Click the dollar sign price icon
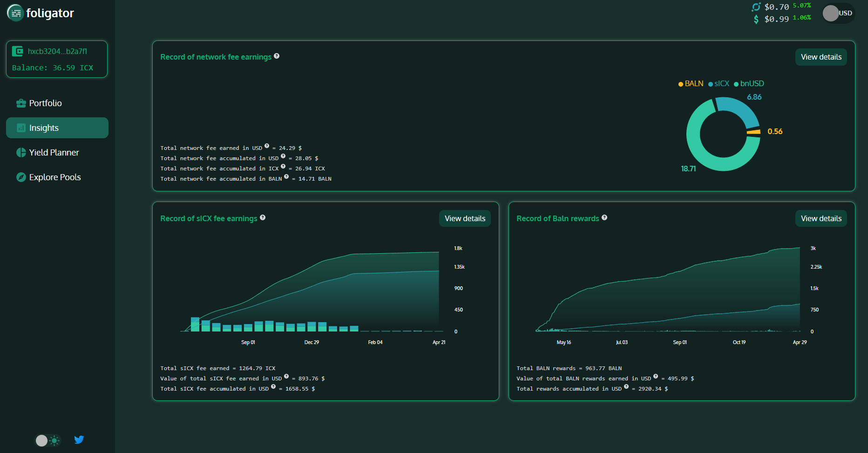 click(x=756, y=19)
